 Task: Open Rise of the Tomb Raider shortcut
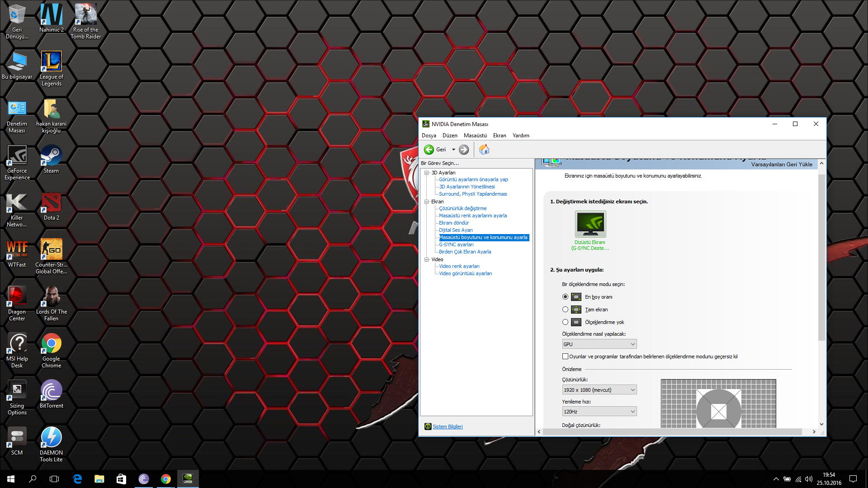pyautogui.click(x=85, y=21)
